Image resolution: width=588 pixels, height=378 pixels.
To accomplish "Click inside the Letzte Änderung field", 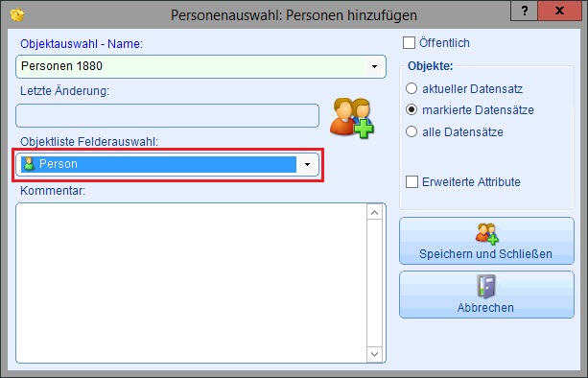I will tap(167, 115).
